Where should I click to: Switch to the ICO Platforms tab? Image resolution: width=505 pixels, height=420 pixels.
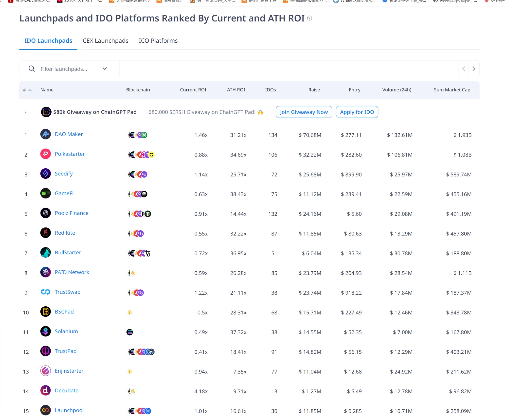tap(158, 41)
